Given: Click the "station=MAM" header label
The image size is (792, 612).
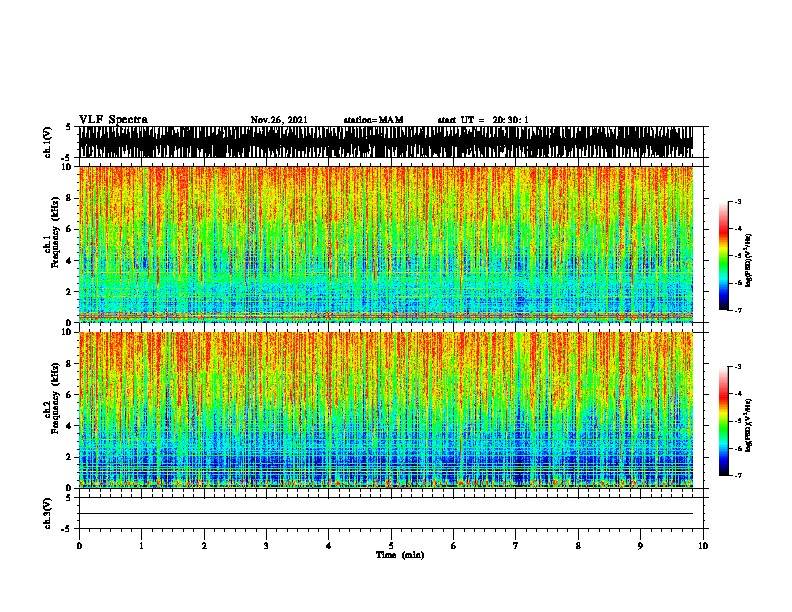Looking at the screenshot, I should click(373, 120).
